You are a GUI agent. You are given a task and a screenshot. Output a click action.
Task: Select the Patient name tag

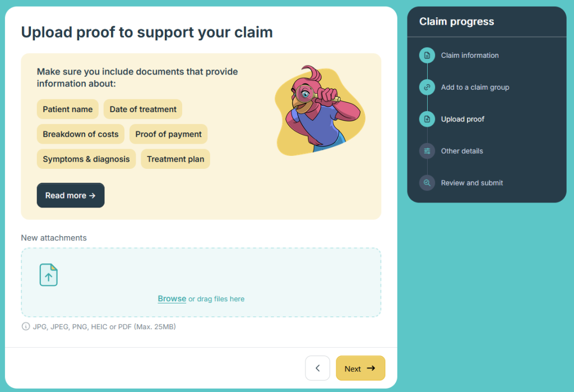68,109
